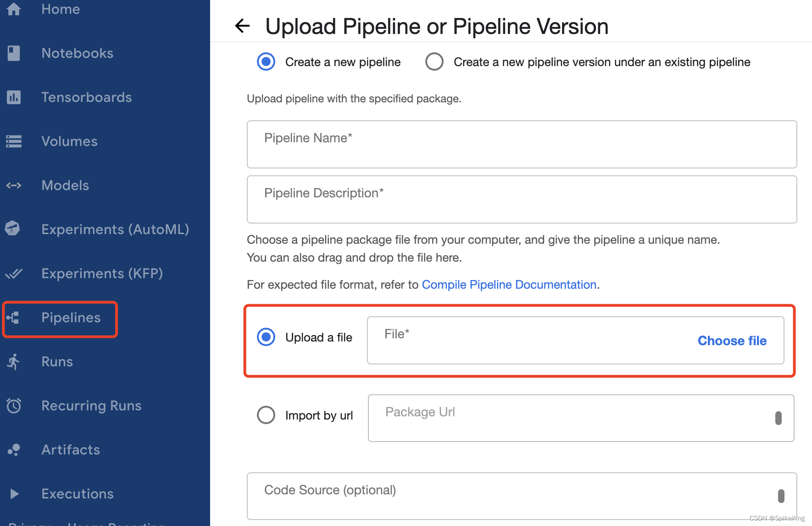Select the Upload a file radio button

click(x=266, y=337)
